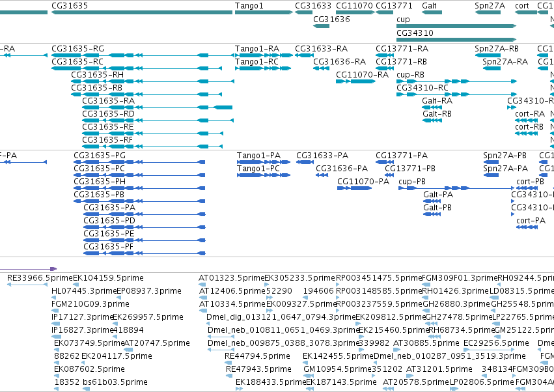Viewport: 554px width, 392px height.
Task: Click transcript CG31636-RA
Action: coord(340,61)
